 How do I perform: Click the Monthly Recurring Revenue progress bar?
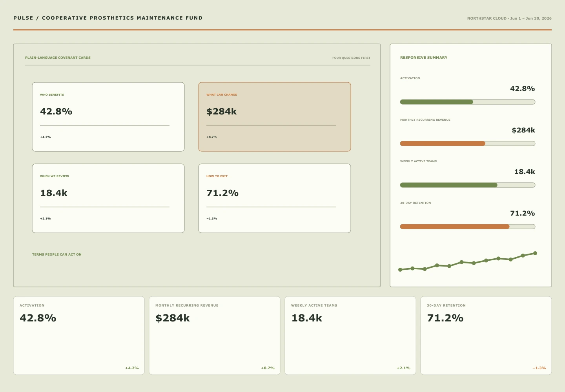[x=468, y=143]
